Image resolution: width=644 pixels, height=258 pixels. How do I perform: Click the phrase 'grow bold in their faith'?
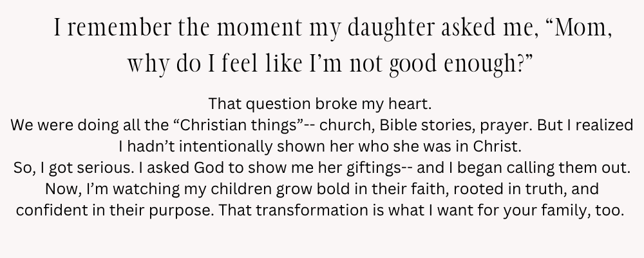(305, 188)
